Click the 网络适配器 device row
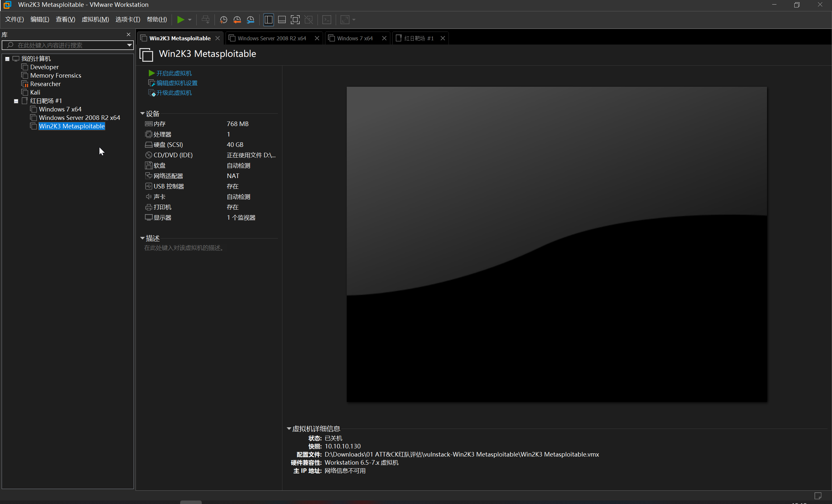This screenshot has width=832, height=504. click(210, 176)
